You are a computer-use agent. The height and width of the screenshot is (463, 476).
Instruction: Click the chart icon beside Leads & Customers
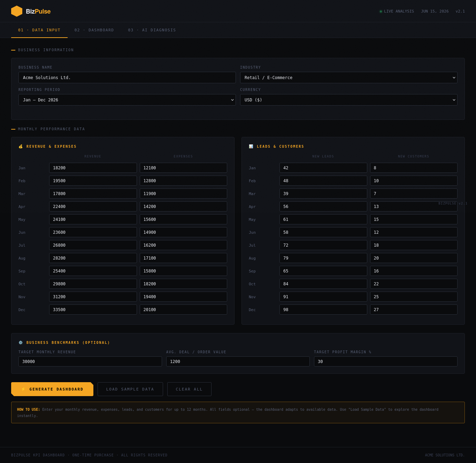coord(251,147)
